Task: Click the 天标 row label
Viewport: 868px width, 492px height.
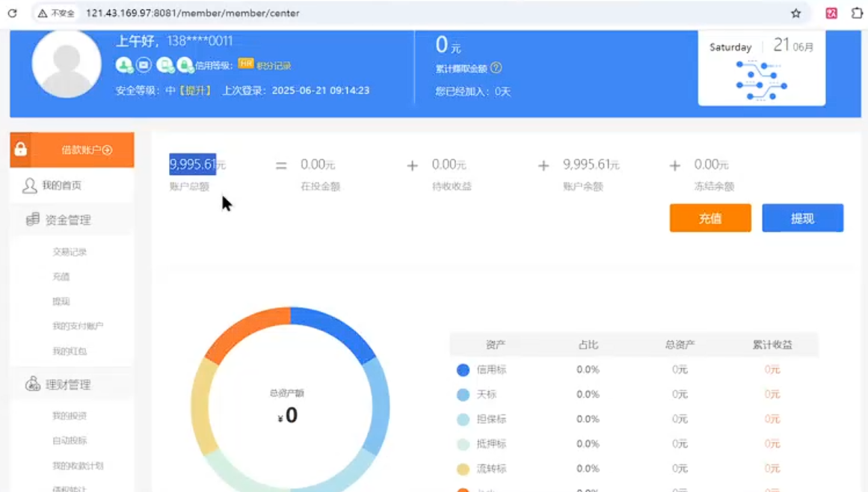Action: tap(487, 395)
